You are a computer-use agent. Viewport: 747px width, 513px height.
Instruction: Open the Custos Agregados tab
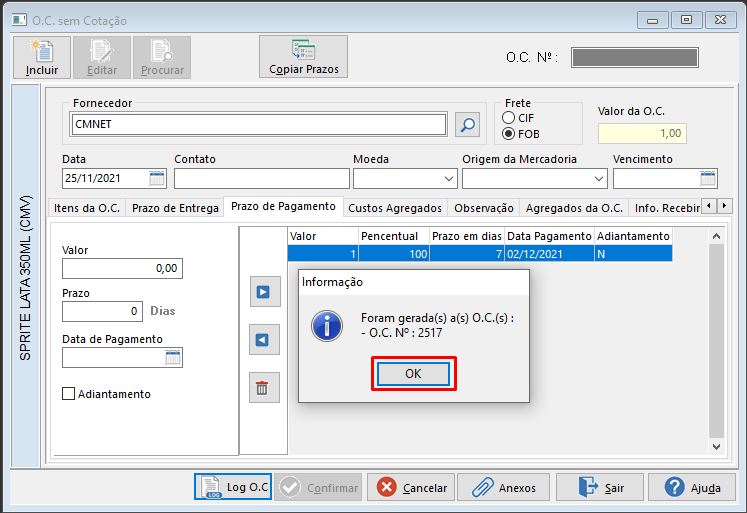395,208
